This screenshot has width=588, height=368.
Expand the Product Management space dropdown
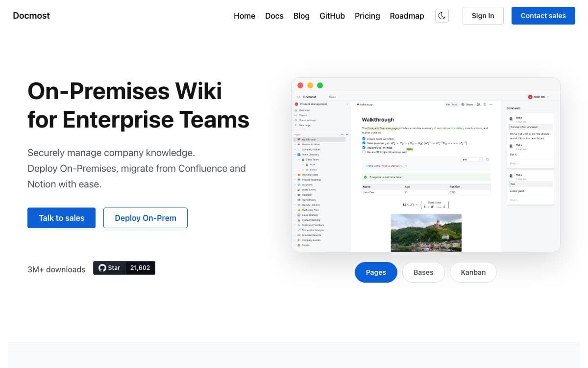347,104
